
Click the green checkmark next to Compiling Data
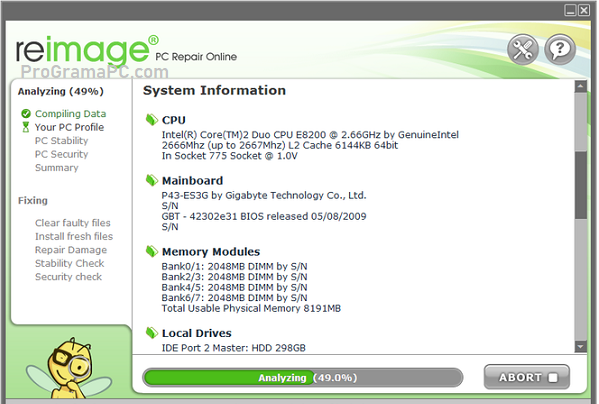(26, 114)
